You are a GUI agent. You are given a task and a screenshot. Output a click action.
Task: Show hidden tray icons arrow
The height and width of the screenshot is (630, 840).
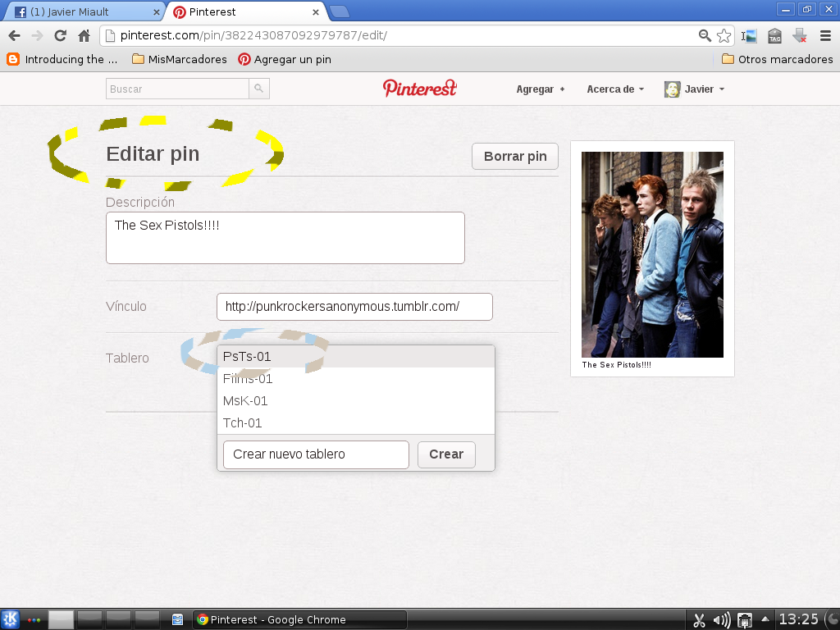(x=765, y=619)
